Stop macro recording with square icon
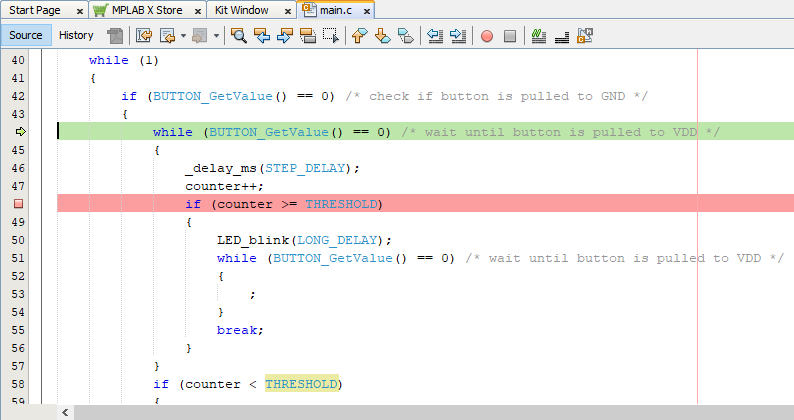Screen dimensions: 794x420 [510, 36]
